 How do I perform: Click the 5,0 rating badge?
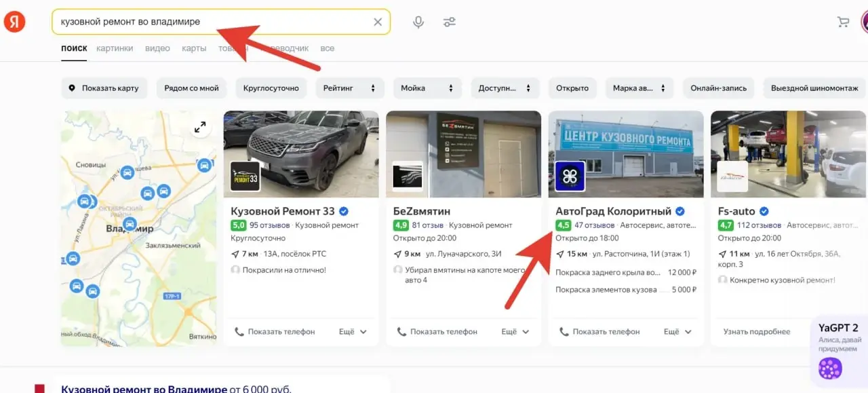[238, 225]
